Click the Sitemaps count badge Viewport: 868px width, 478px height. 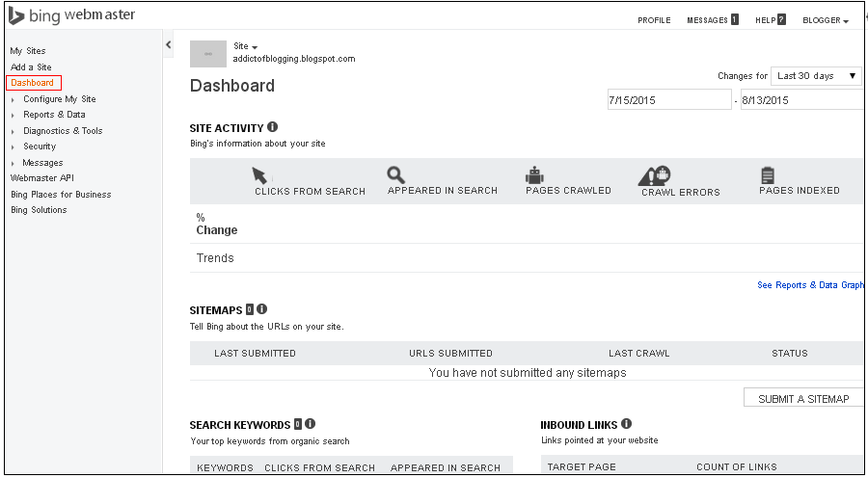coord(250,309)
